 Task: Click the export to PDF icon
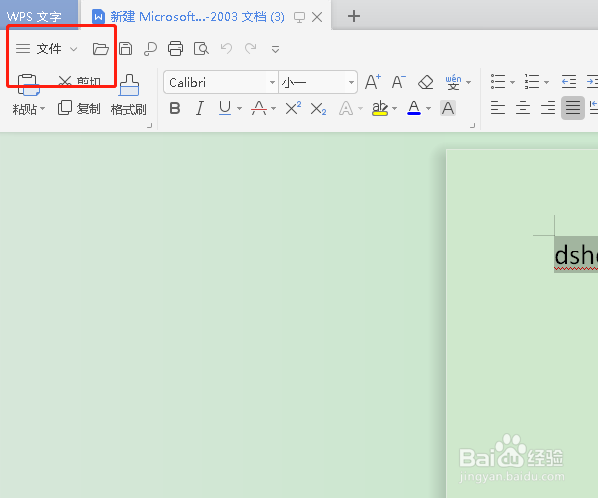(x=150, y=49)
